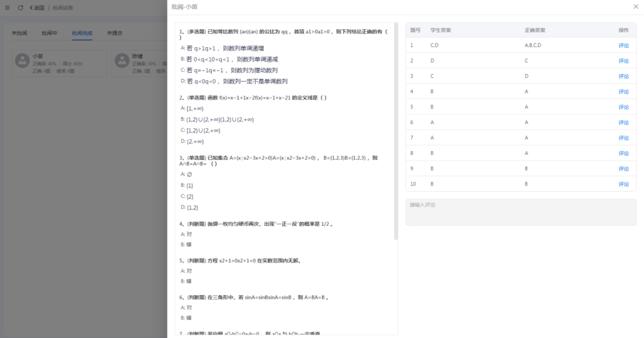Click 陈健's avatar icon
644x338 pixels.
[x=122, y=60]
